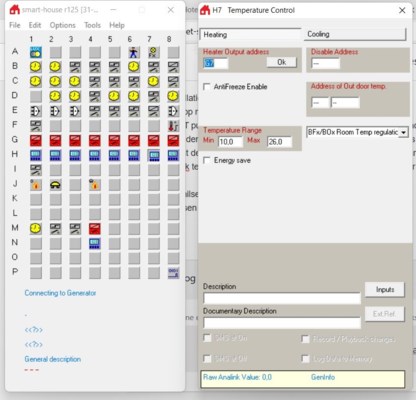Open the Tools menu
The image size is (416, 400).
[92, 25]
